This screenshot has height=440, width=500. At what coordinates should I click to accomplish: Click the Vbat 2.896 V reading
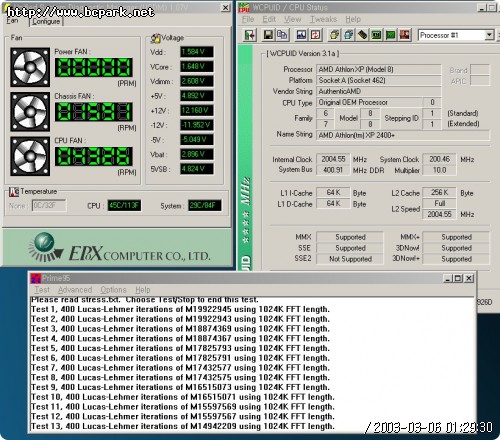197,154
